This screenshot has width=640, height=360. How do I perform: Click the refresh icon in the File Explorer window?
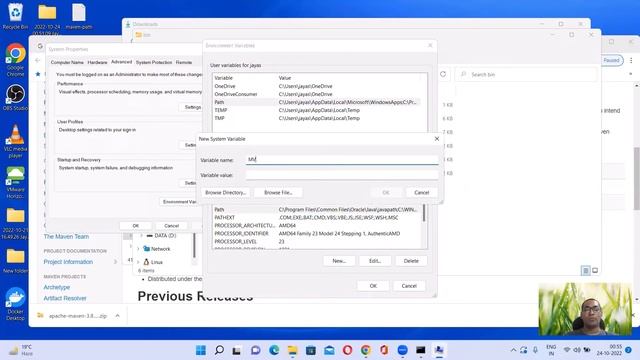click(x=443, y=74)
